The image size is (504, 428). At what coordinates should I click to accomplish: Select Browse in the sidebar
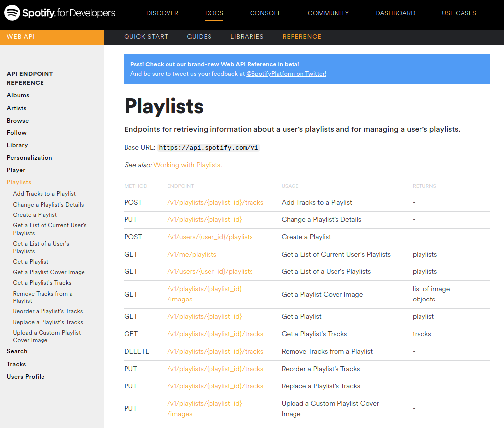18,120
